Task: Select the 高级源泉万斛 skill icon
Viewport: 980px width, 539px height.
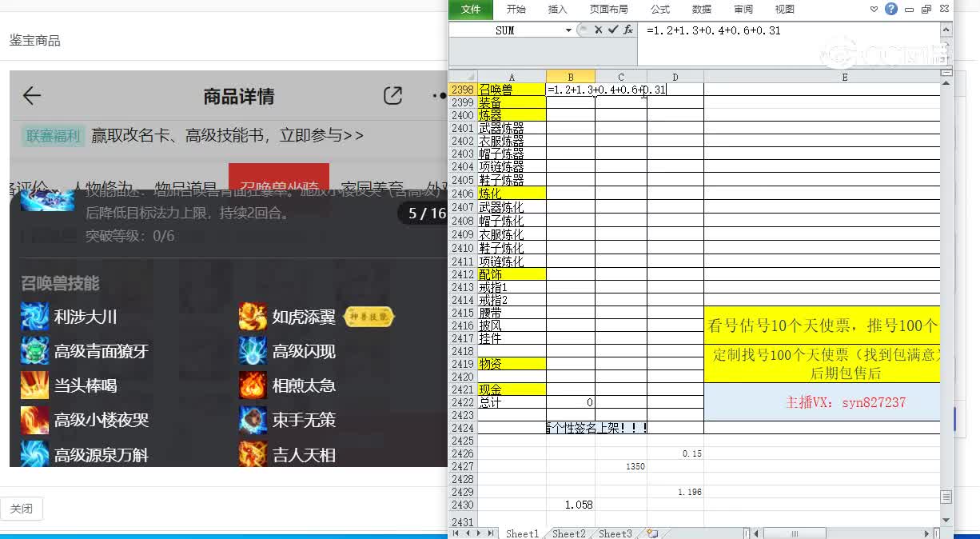Action: (x=35, y=453)
